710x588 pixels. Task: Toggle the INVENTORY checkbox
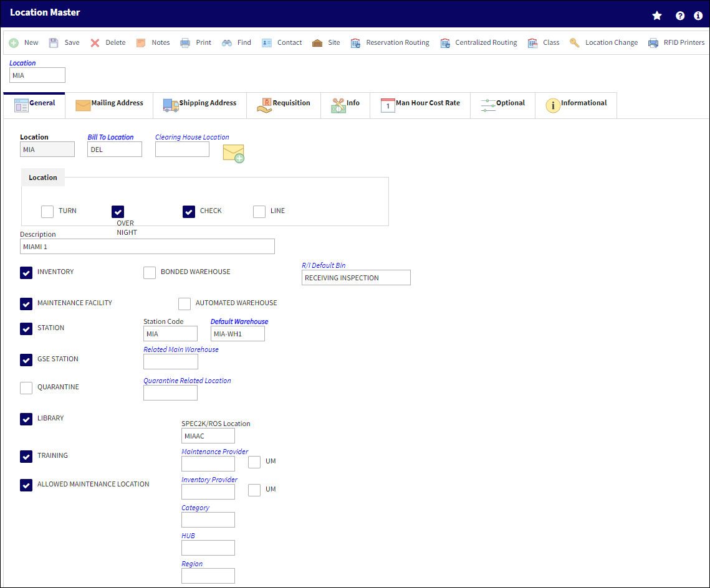[26, 273]
